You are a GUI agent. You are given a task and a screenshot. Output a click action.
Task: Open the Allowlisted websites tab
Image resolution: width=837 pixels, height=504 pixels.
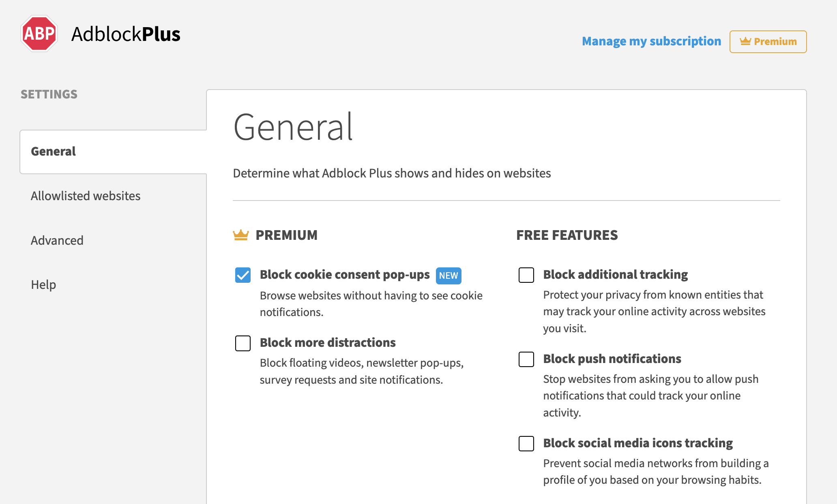click(x=86, y=196)
